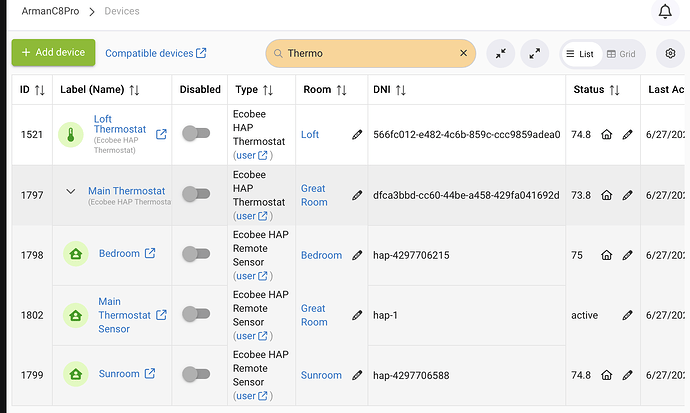Go to ArmanC8Pro breadcrumb
The image size is (690, 413).
point(50,11)
